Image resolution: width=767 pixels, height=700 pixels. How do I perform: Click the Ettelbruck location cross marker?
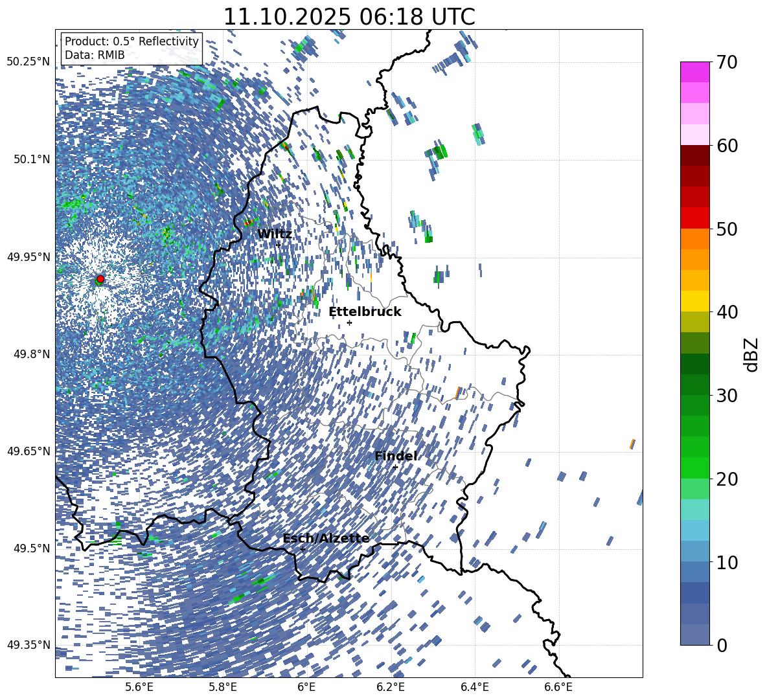coord(349,322)
